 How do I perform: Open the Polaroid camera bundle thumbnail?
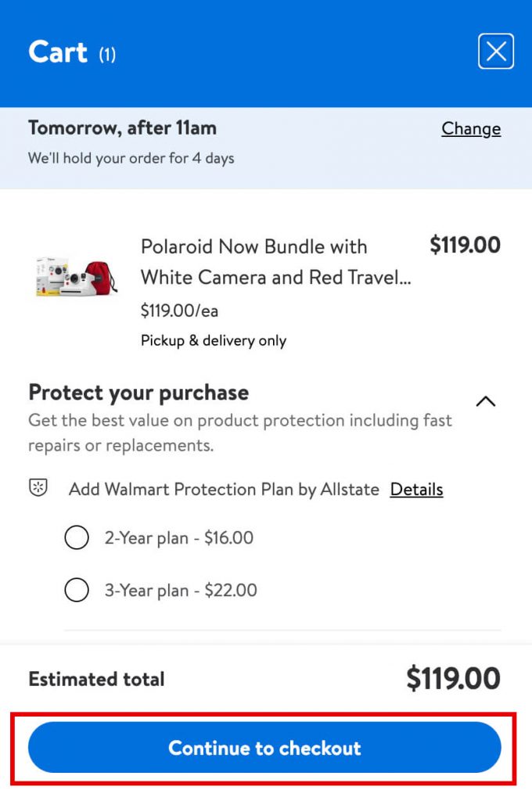77,275
